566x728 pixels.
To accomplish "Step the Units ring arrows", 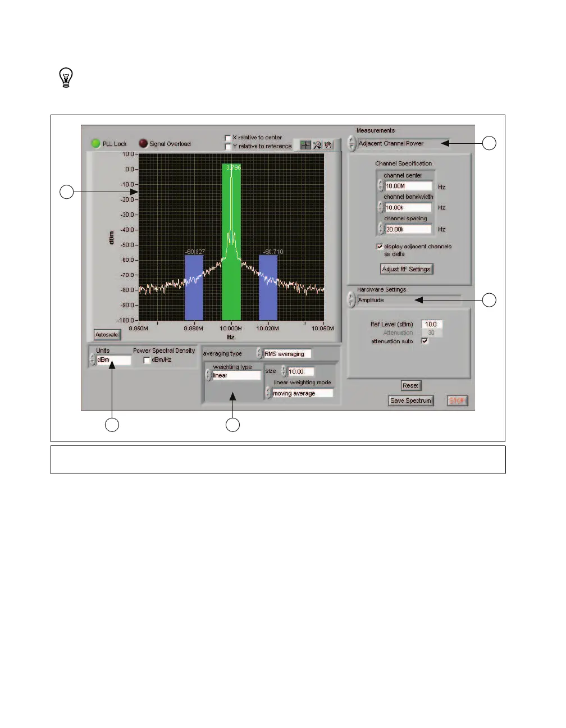I will pyautogui.click(x=93, y=360).
